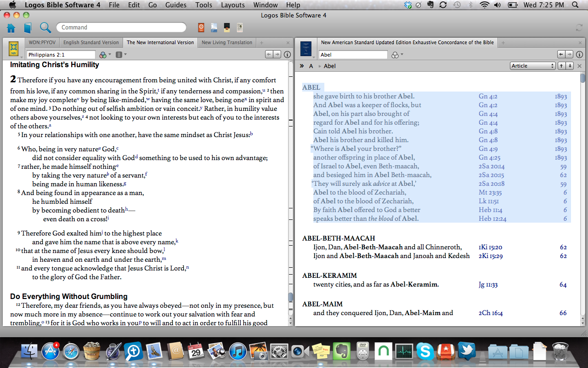Open 1Ki 15:20 reference link
Screen dimensions: 588x368
coord(490,247)
